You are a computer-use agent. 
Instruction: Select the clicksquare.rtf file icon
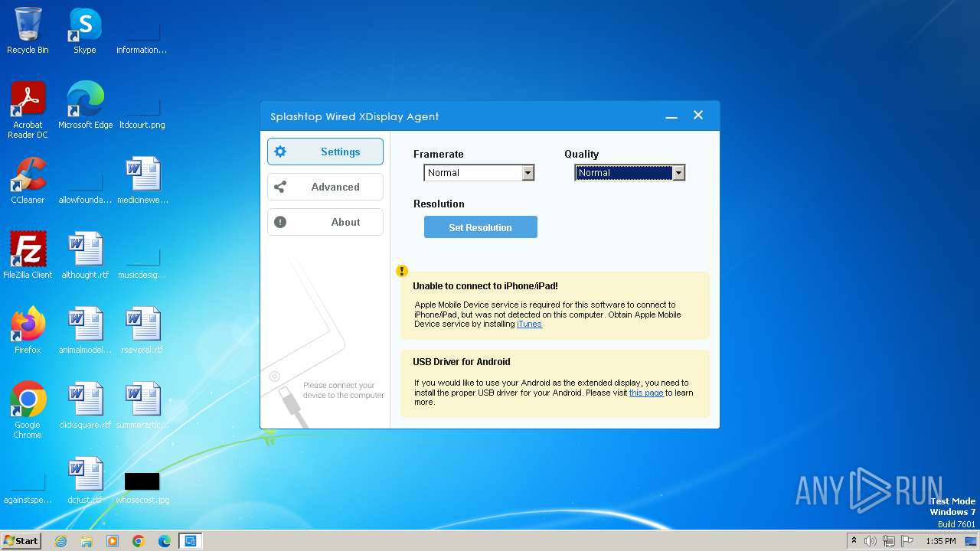click(85, 406)
